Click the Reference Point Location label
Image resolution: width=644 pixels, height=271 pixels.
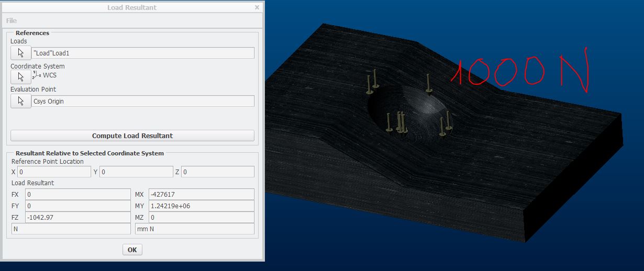[x=48, y=161]
